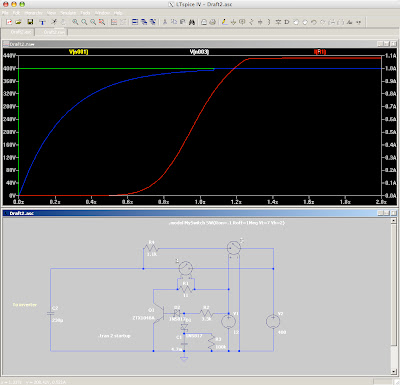The width and height of the screenshot is (400, 385).
Task: Click the Paste toolbar icon
Action: click(183, 22)
